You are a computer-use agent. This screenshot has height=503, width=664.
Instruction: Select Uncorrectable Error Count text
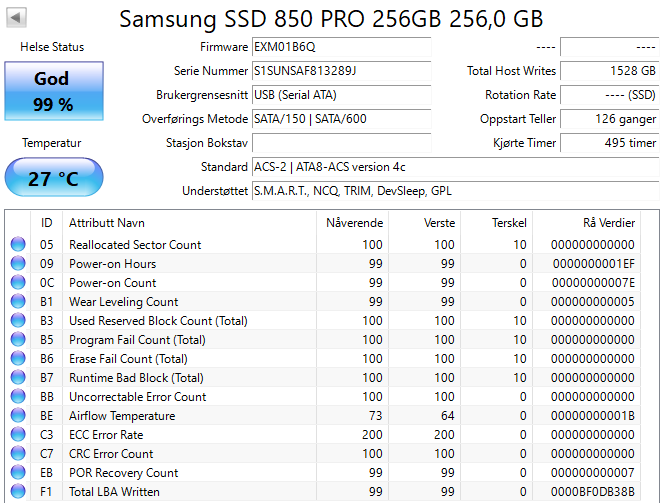(138, 397)
